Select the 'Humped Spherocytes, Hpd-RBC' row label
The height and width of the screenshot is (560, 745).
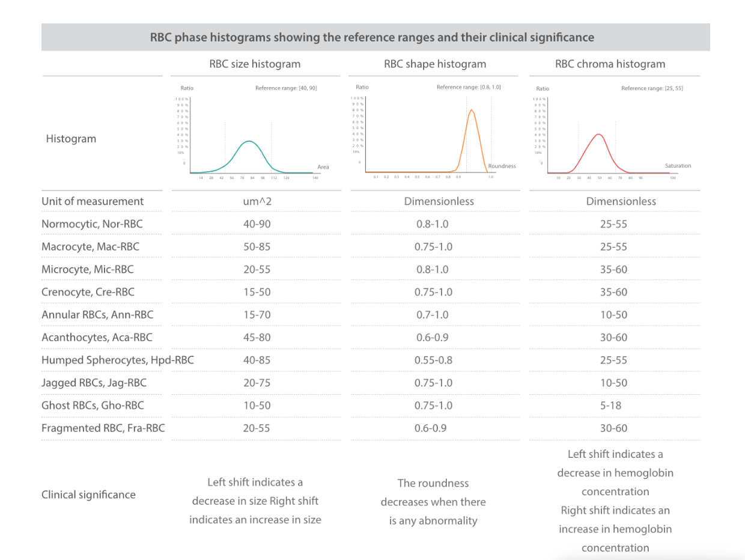[x=118, y=361]
